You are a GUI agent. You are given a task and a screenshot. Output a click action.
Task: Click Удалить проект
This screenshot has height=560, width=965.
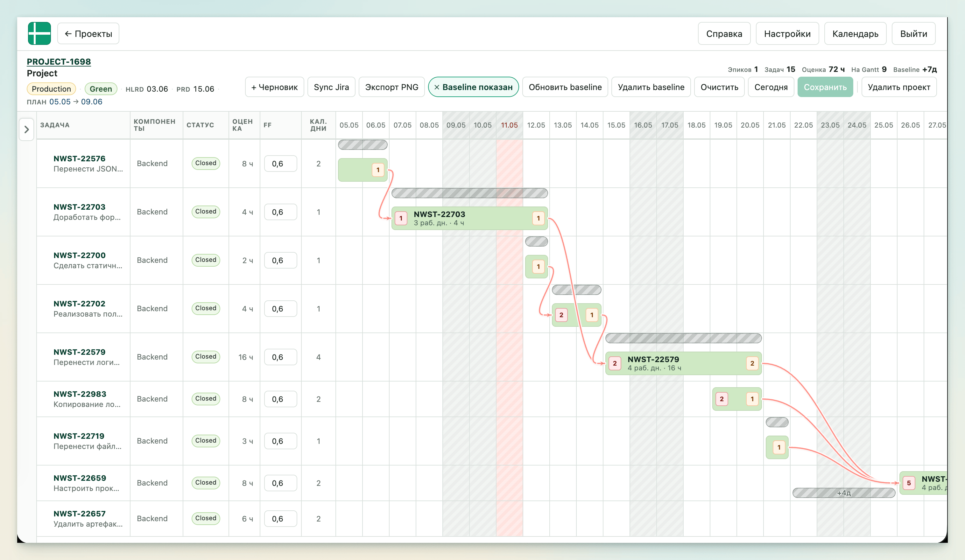(x=899, y=87)
